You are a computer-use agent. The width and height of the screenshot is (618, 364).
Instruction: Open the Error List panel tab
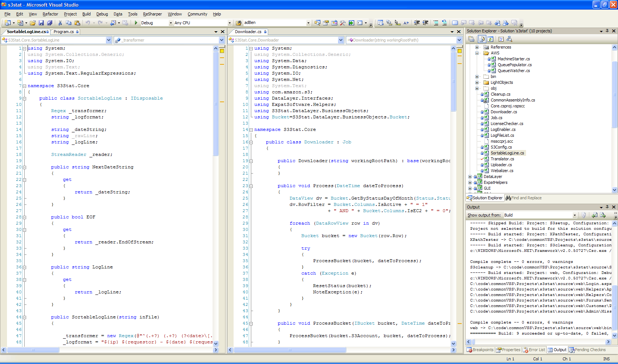click(534, 350)
